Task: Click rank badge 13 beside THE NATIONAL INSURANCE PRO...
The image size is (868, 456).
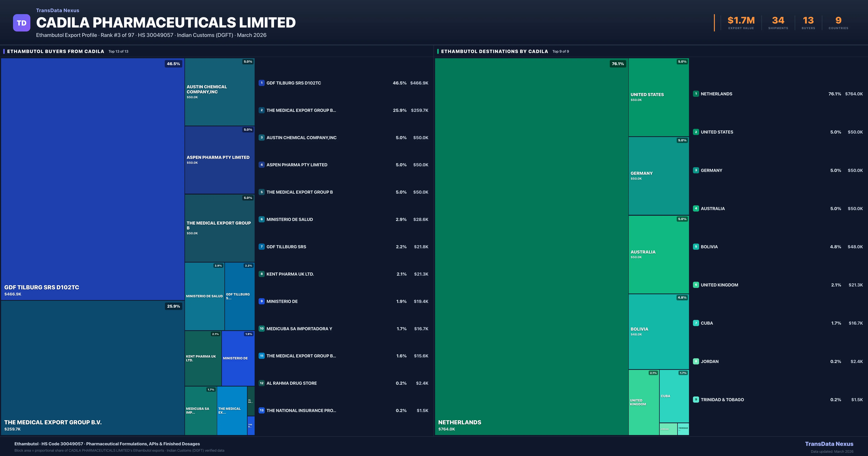Action: pos(261,410)
